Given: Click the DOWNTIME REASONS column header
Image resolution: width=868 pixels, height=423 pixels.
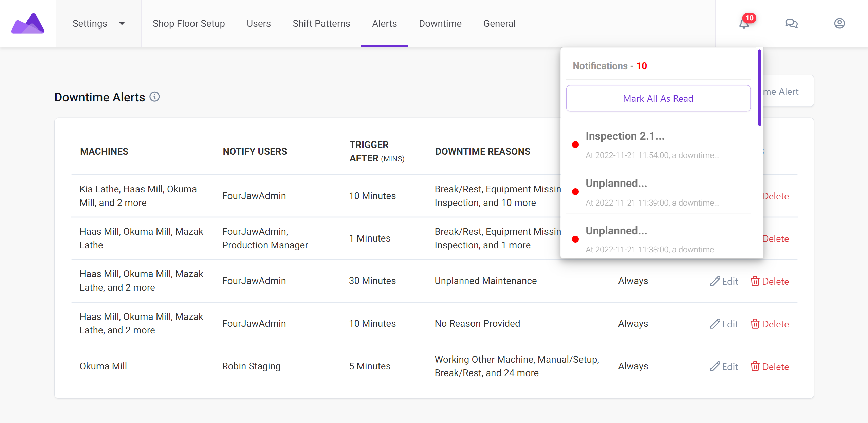Looking at the screenshot, I should point(483,152).
